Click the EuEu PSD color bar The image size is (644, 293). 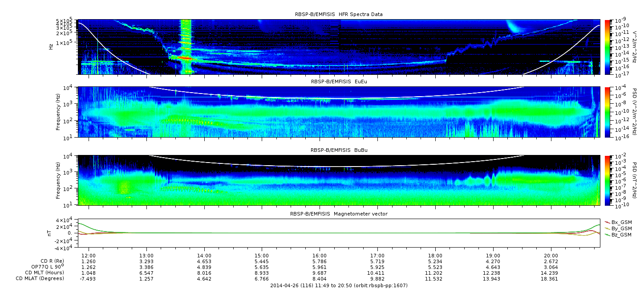click(x=608, y=112)
